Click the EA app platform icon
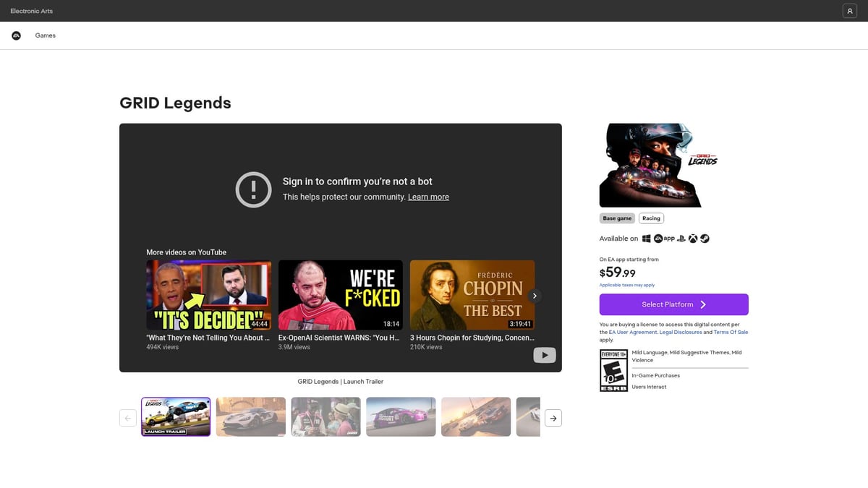This screenshot has height=488, width=868. coord(664,239)
